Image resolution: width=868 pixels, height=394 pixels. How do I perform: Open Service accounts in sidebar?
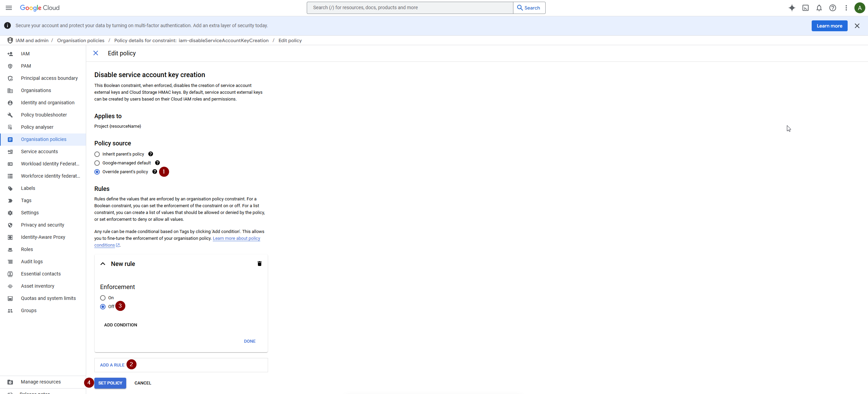[39, 151]
